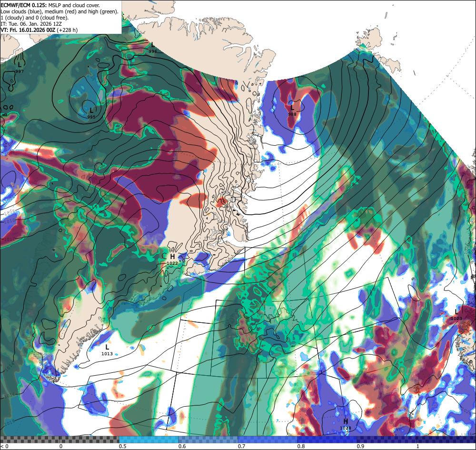This screenshot has height=450, width=476.
Task: Click the 'L 996' low pressure marker
Action: pos(153,48)
